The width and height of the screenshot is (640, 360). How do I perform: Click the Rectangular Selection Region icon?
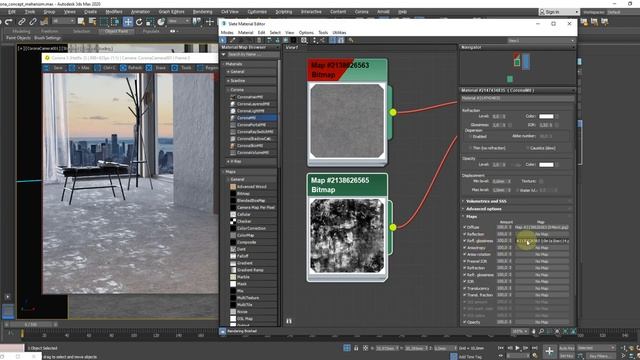pyautogui.click(x=104, y=22)
